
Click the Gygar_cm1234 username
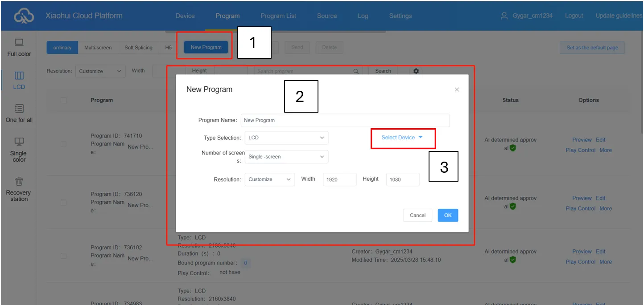pyautogui.click(x=533, y=16)
